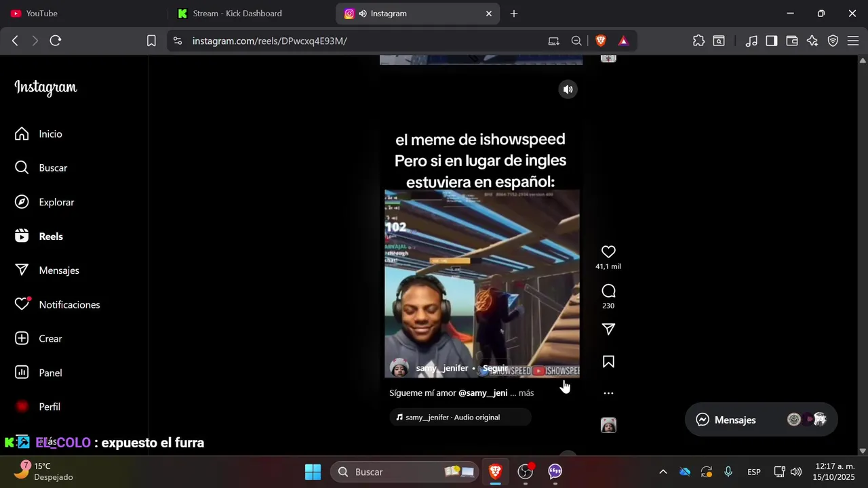
Task: Open Leo AI sparkle icon
Action: point(812,41)
